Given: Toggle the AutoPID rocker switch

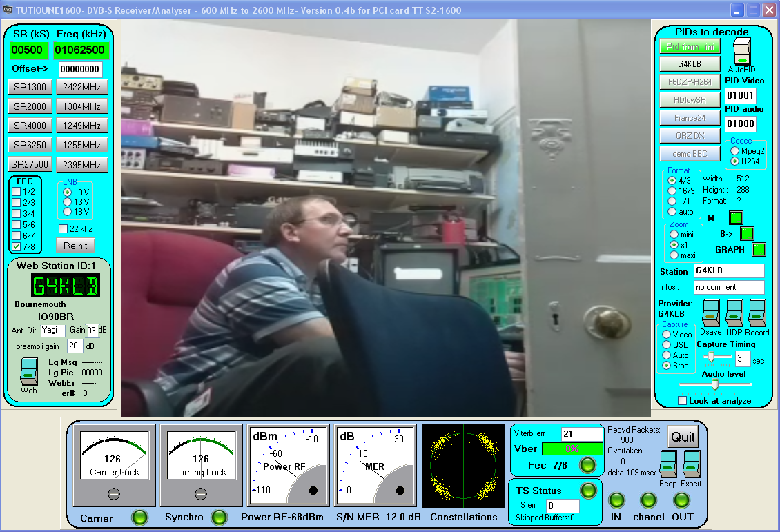Looking at the screenshot, I should click(x=741, y=52).
